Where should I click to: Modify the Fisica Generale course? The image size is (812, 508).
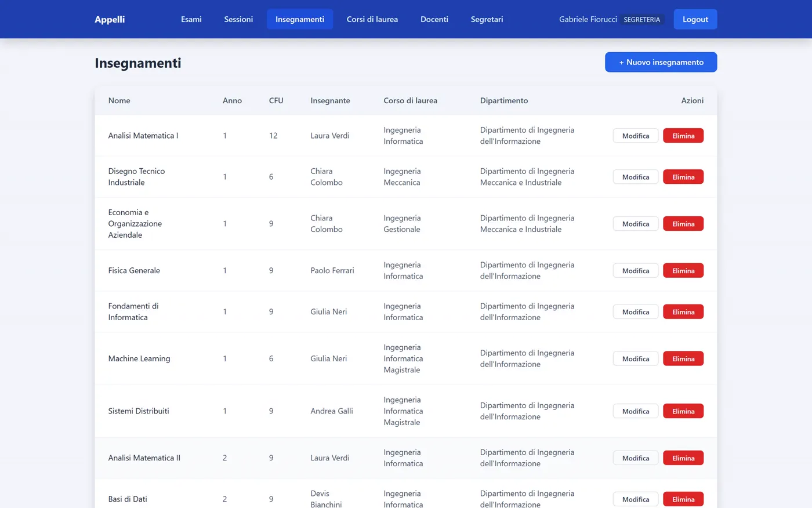point(636,271)
